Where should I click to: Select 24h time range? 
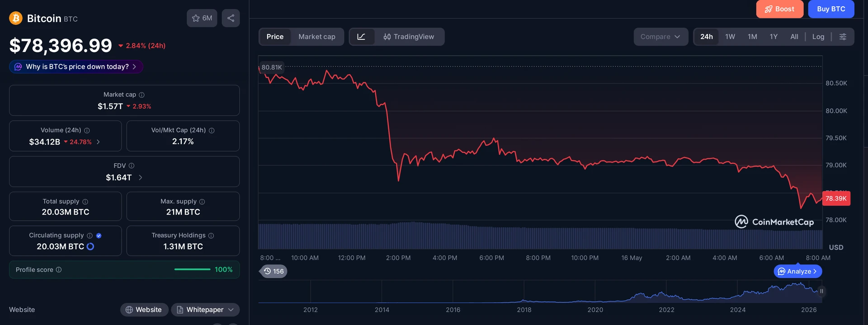click(x=707, y=37)
